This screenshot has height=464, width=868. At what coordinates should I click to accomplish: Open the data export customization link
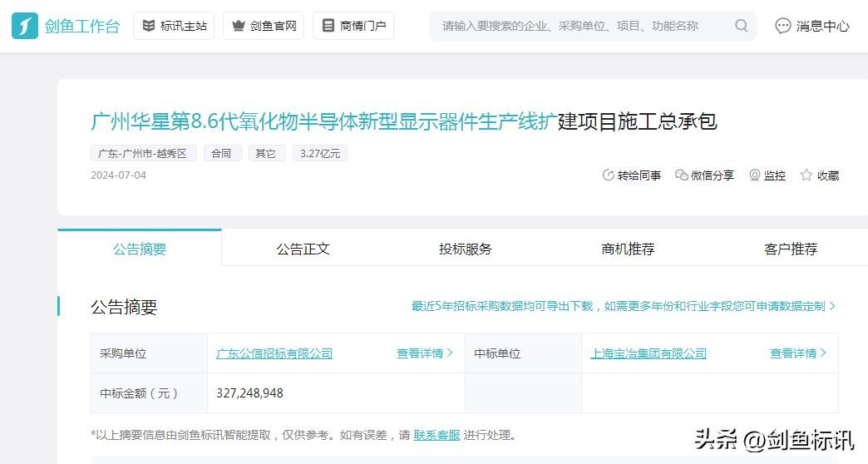(x=624, y=306)
